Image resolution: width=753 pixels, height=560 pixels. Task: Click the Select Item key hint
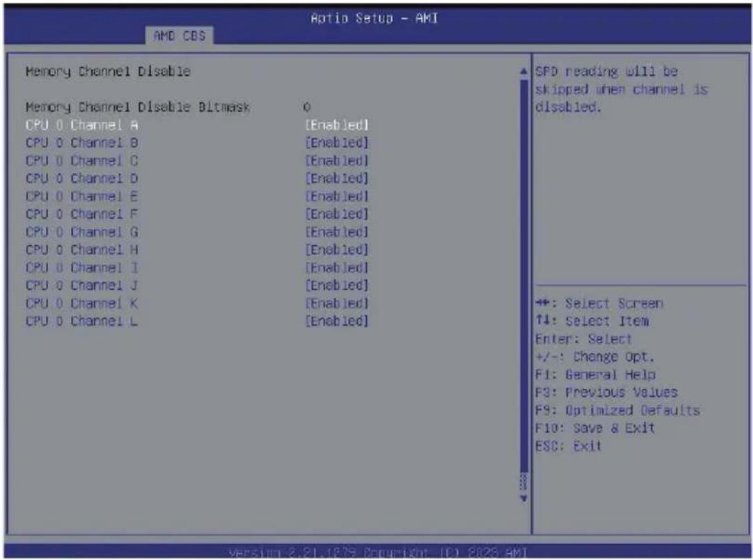pyautogui.click(x=593, y=321)
